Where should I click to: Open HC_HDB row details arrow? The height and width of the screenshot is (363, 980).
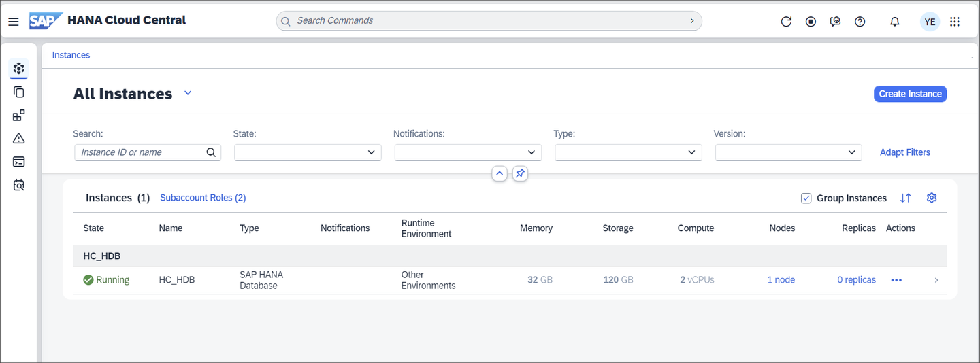[936, 280]
